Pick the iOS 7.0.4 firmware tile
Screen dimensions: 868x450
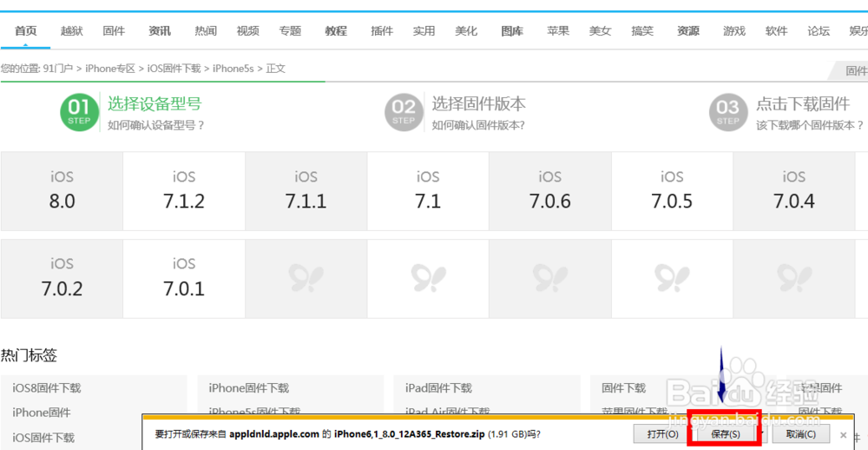pyautogui.click(x=794, y=191)
